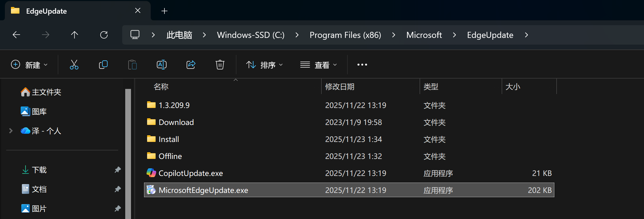Refresh the current folder view

(x=104, y=35)
